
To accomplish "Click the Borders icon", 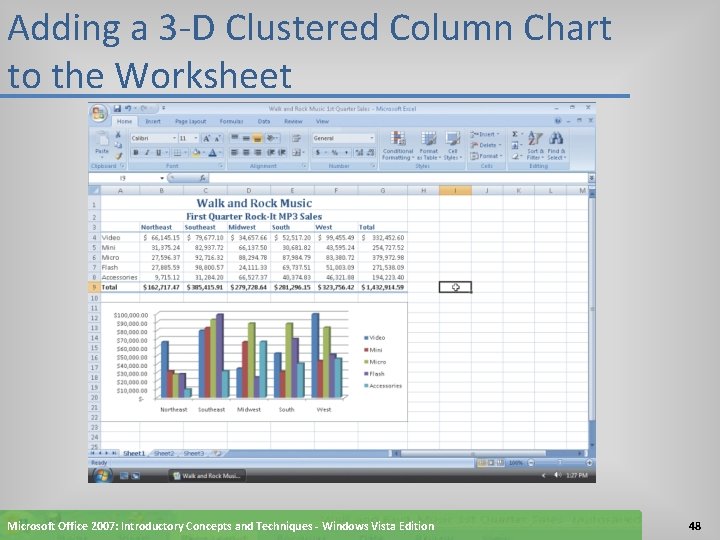I will [177, 152].
